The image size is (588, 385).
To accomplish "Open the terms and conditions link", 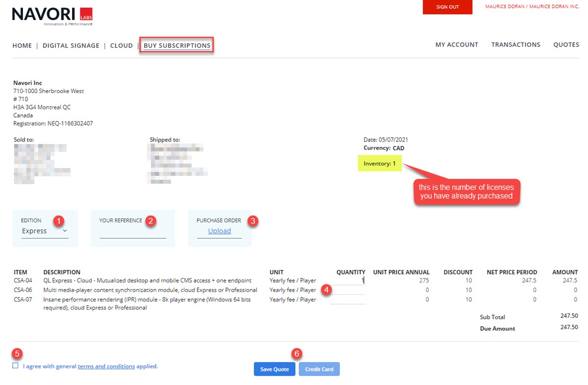I will [106, 366].
